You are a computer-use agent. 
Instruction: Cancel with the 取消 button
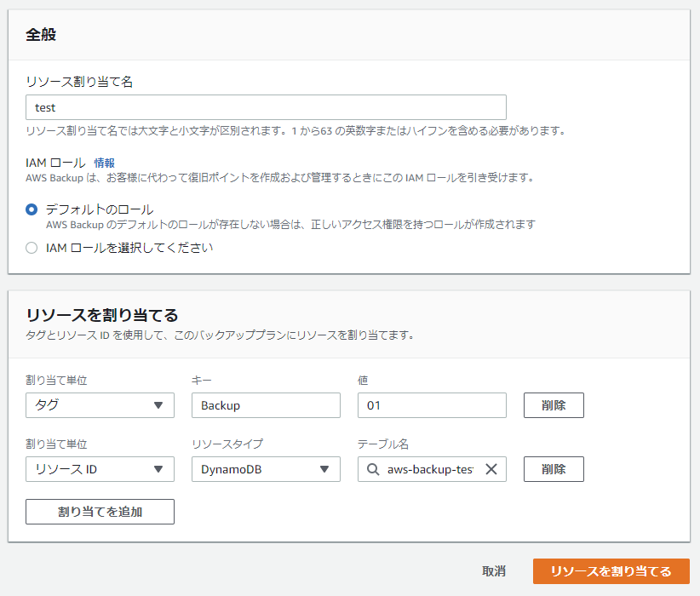pyautogui.click(x=494, y=571)
